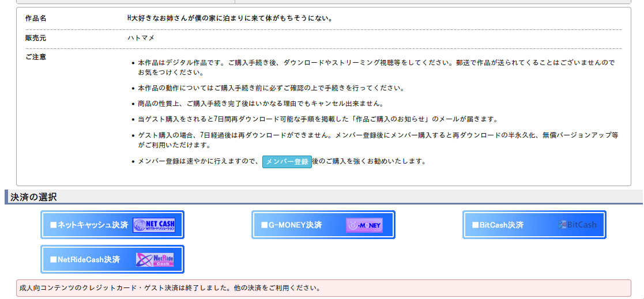Click the bullet about 本作品の動作について
The image size is (644, 299).
[271, 88]
